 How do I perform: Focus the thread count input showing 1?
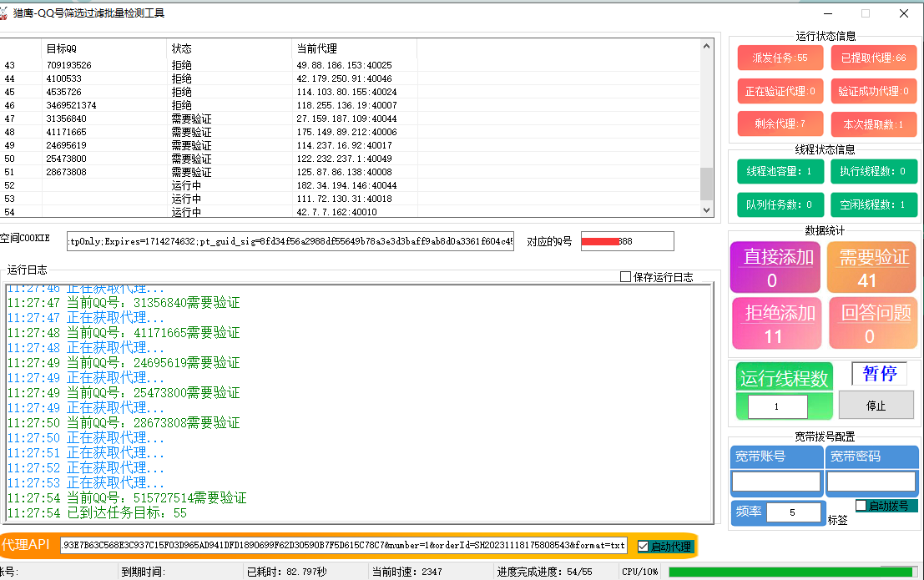[777, 406]
